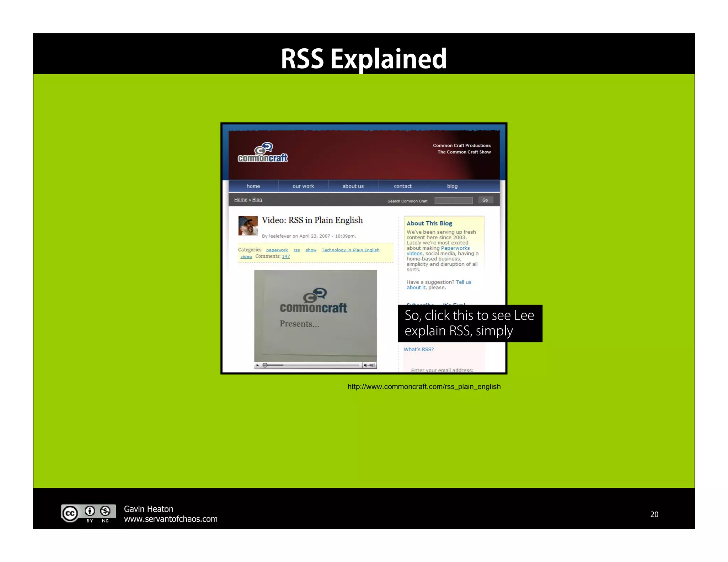Click the author avatar photo
This screenshot has width=728, height=562.
coord(248,226)
